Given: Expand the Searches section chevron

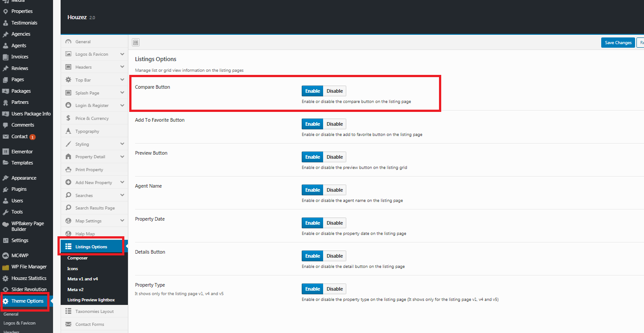Looking at the screenshot, I should coord(122,195).
